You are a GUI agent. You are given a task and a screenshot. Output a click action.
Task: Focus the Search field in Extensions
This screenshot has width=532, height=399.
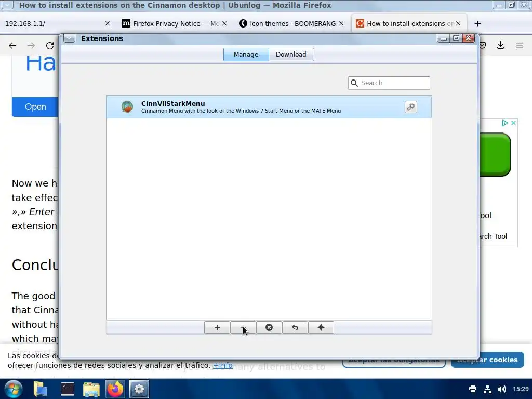tap(389, 83)
